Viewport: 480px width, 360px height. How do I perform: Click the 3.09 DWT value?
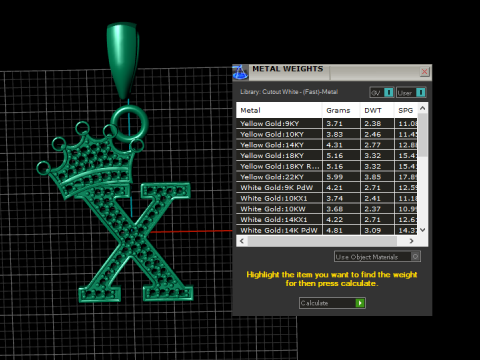coord(372,230)
